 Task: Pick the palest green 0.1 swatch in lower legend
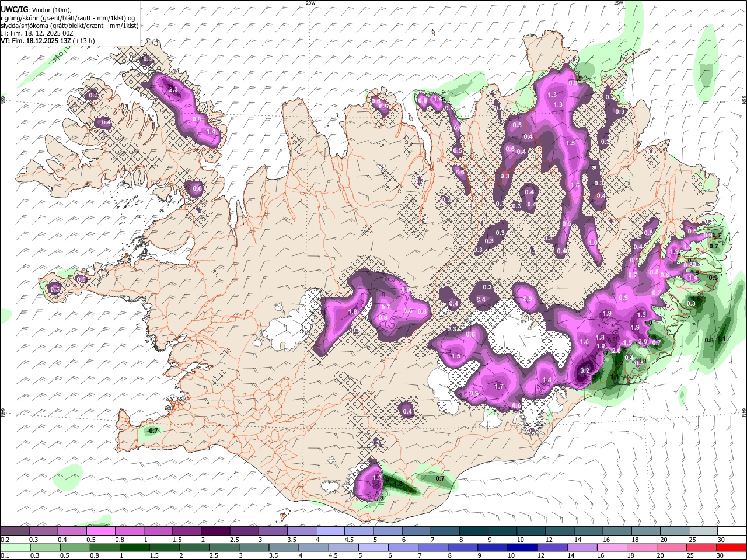click(15, 547)
